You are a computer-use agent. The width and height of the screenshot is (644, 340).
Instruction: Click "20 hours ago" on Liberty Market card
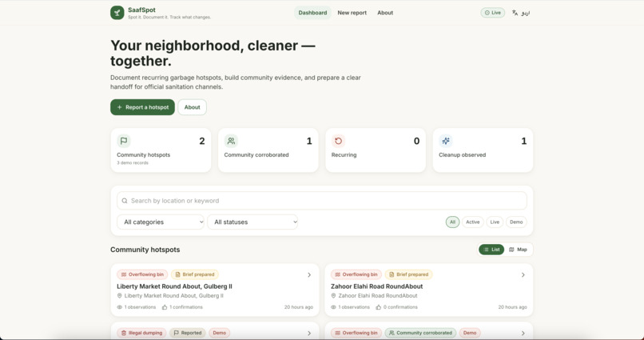[x=299, y=307]
